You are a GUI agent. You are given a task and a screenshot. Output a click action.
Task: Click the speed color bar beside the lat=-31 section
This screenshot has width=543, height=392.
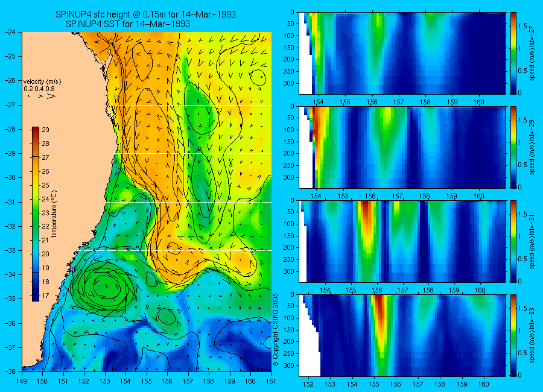513,241
